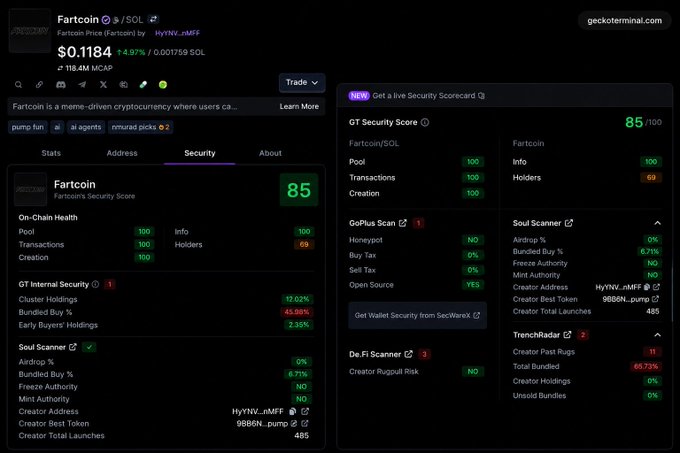Viewport: 680px width, 453px height.
Task: Open Creator Best Token external link, right panel
Action: [x=655, y=299]
